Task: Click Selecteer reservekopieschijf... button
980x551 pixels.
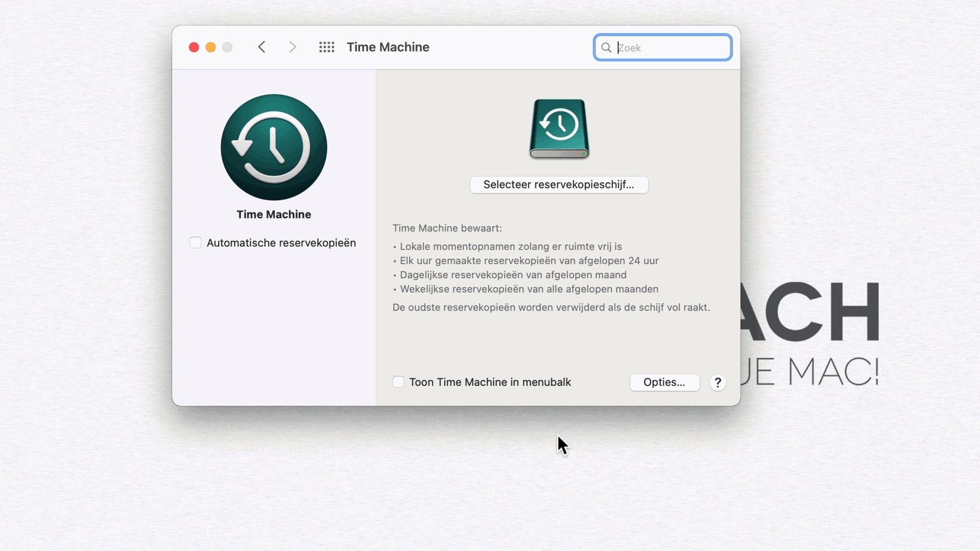Action: pyautogui.click(x=559, y=185)
